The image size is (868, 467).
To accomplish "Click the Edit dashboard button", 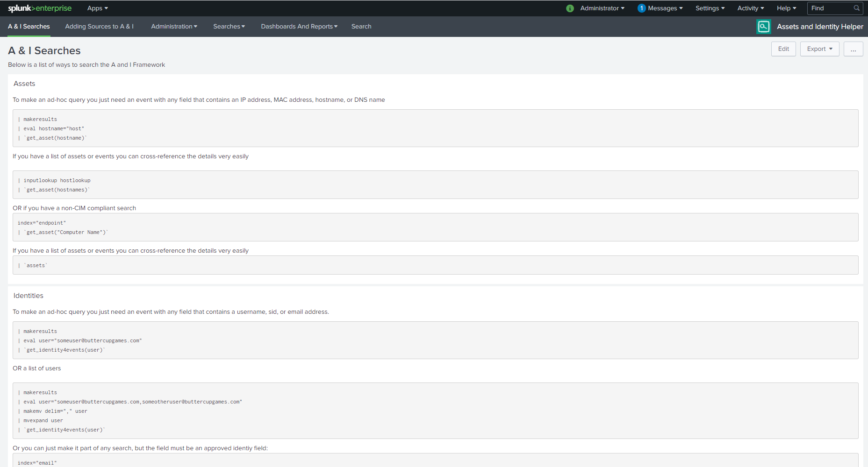I will tap(783, 49).
